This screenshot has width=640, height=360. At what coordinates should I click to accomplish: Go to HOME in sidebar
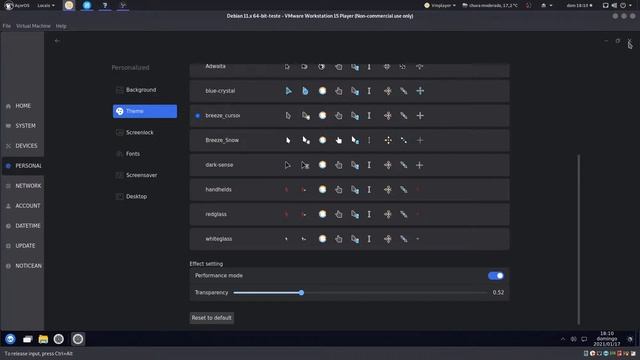(23, 106)
